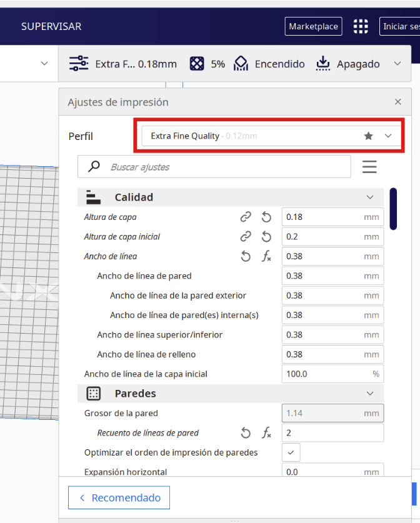Click the Recomendado button
Screen dimensions: 420x523
point(119,498)
